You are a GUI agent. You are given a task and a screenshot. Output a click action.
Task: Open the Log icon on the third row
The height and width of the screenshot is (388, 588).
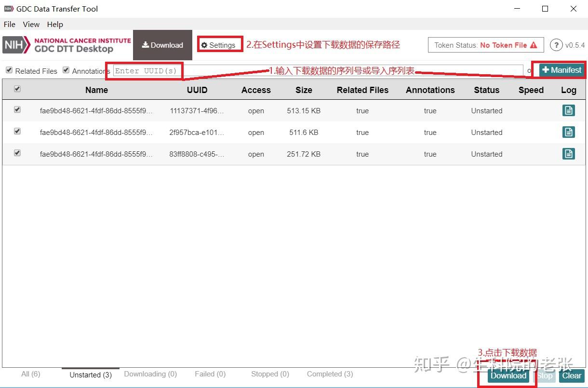(x=569, y=153)
